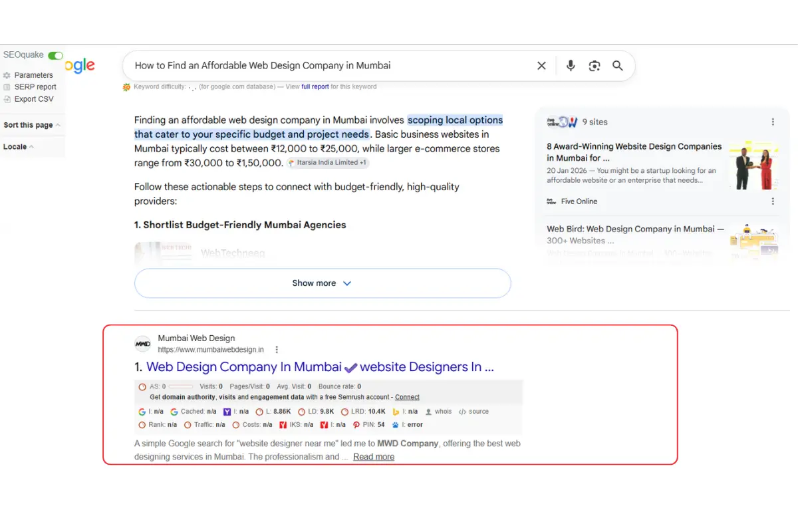This screenshot has height=532, width=798.
Task: Submit search with the magnifier icon
Action: click(618, 66)
